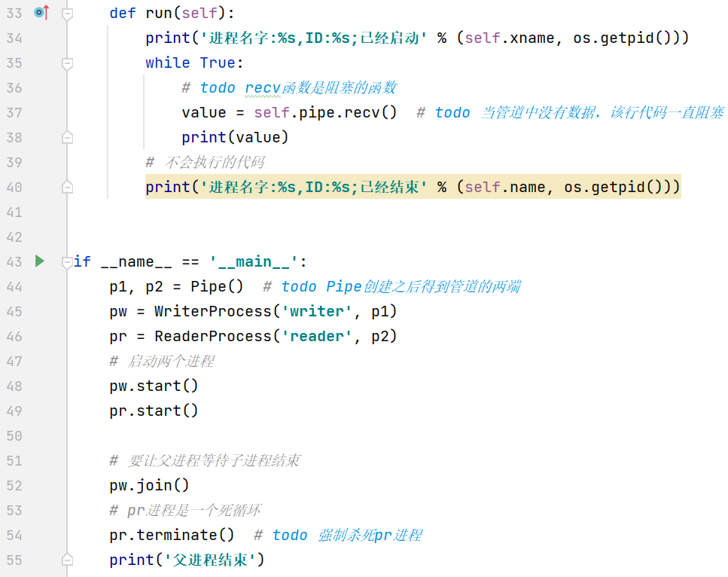Click the 'writer' string literal
The height and width of the screenshot is (577, 728).
(x=317, y=311)
